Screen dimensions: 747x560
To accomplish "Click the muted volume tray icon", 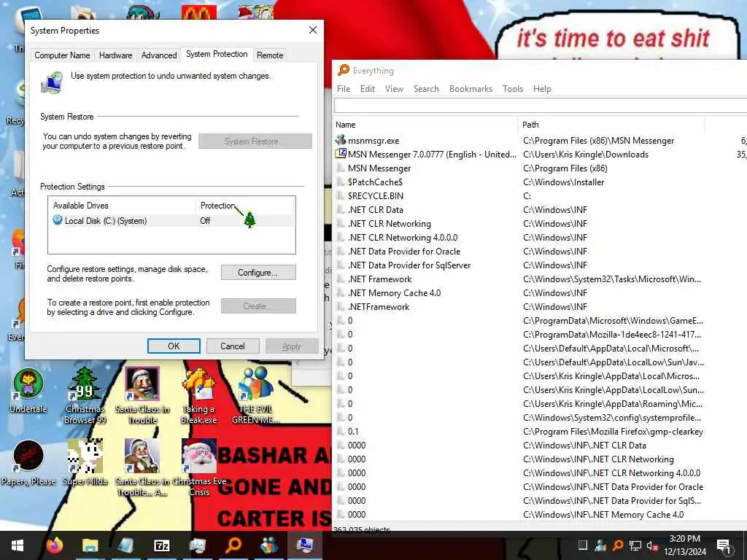I will tap(651, 545).
